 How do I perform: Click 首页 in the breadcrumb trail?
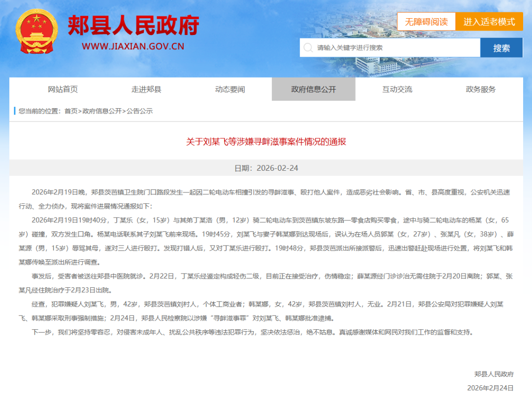[71, 111]
